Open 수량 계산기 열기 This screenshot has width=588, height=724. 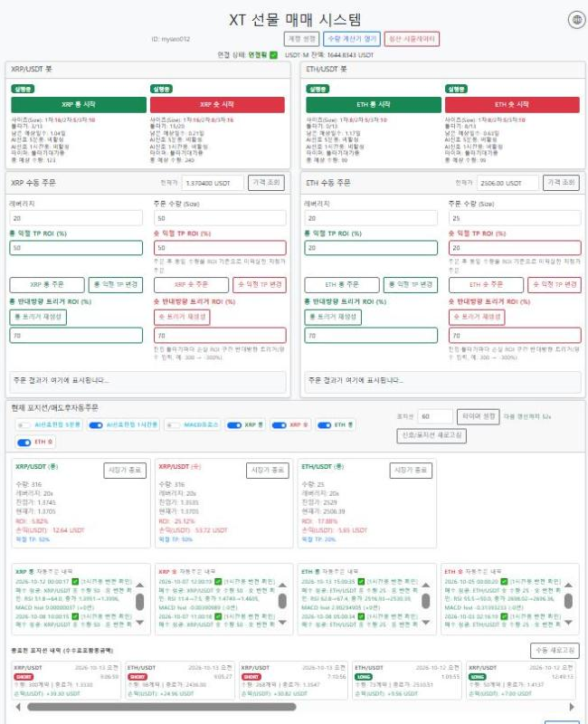(352, 39)
